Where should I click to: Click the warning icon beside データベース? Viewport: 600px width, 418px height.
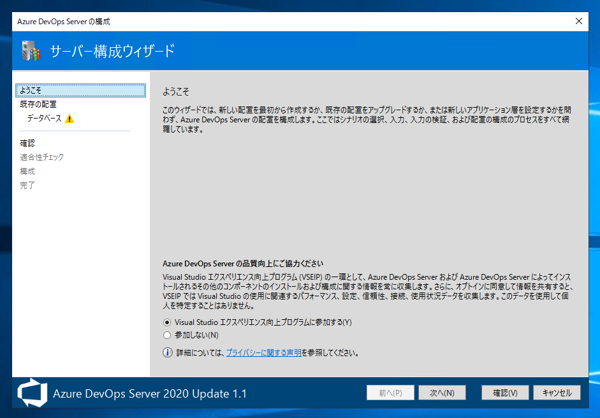pos(69,119)
